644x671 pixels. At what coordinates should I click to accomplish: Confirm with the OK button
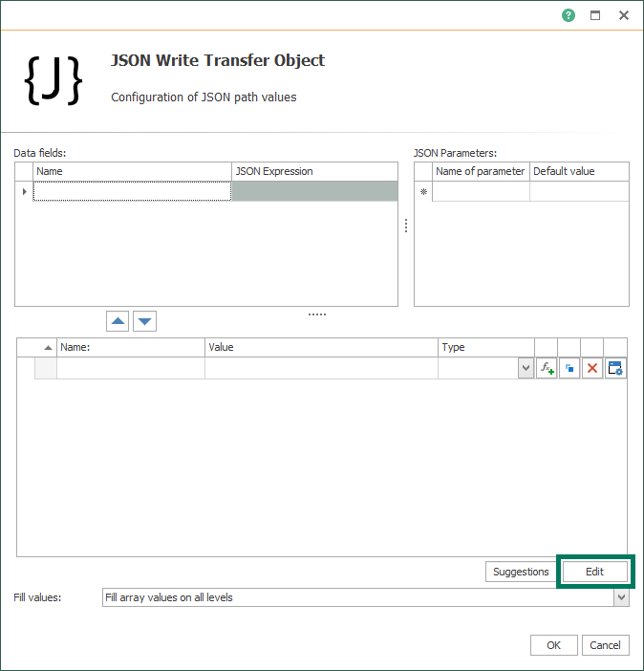tap(554, 645)
